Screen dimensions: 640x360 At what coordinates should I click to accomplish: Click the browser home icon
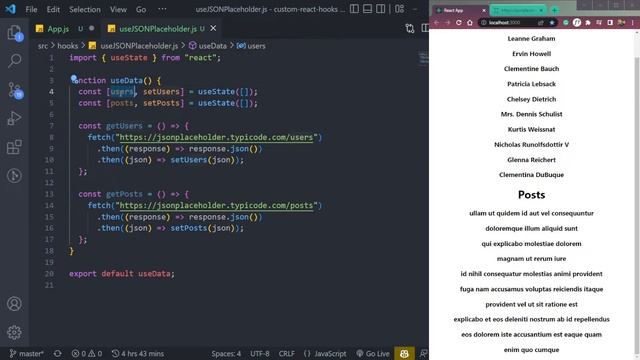(470, 23)
